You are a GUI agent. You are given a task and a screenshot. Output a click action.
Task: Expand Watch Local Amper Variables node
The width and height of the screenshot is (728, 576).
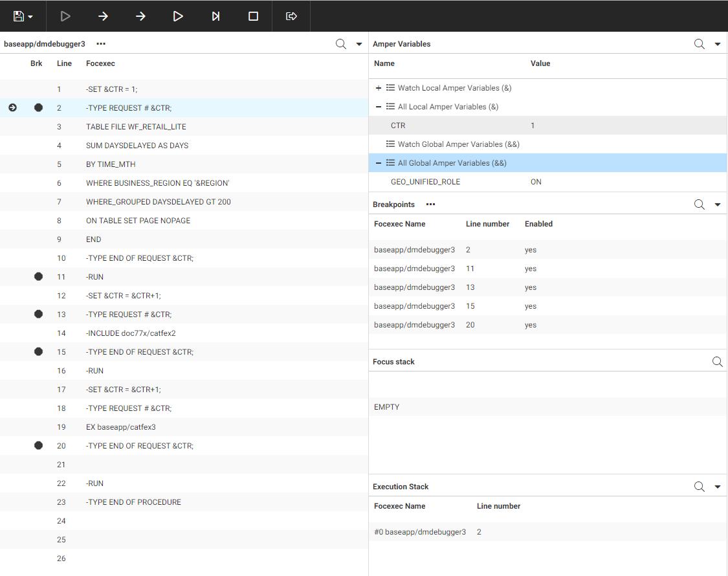point(379,88)
